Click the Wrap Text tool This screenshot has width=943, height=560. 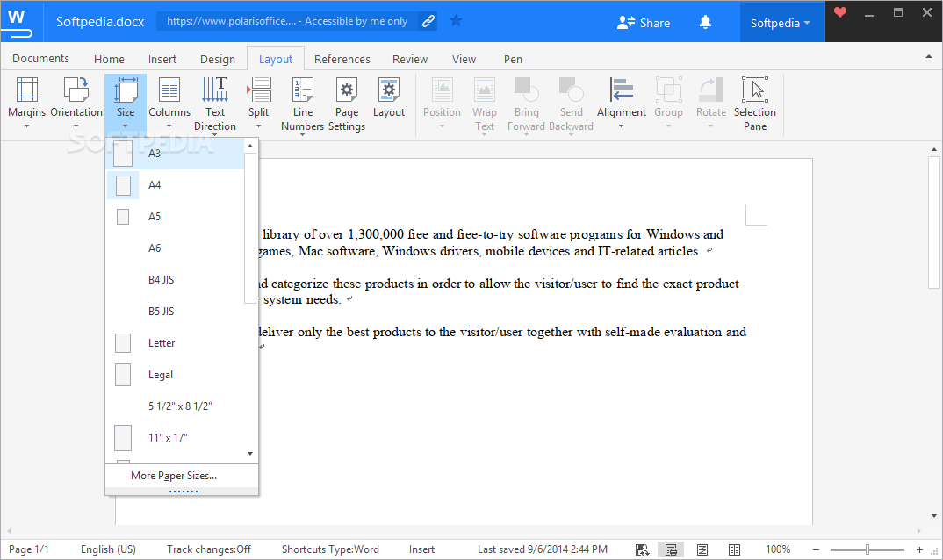484,104
